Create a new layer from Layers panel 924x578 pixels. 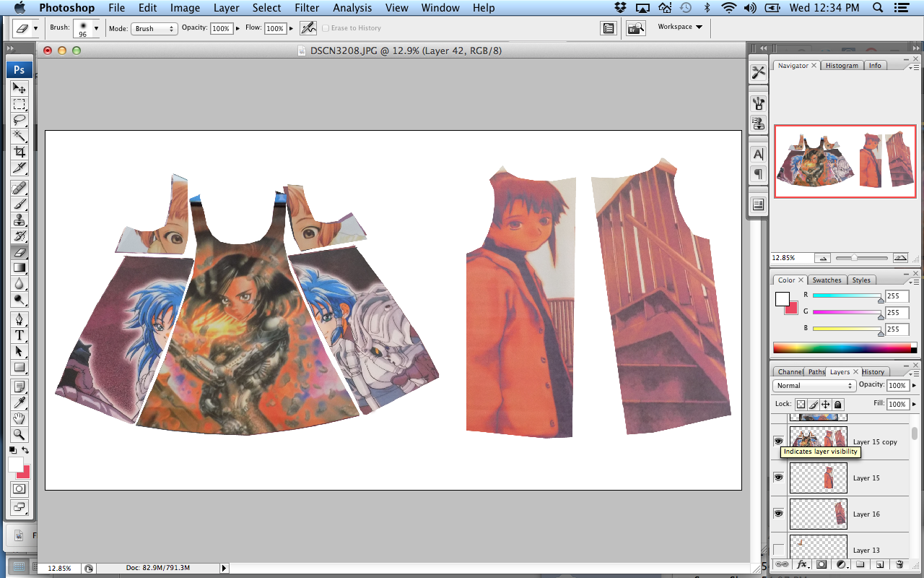880,564
